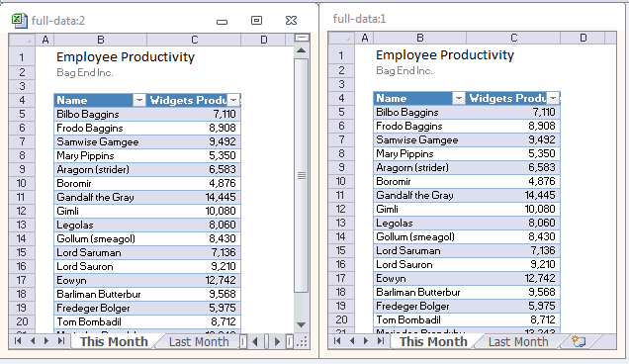The image size is (629, 364).
Task: Click horizontal scroll left arrow in full-data:2
Action: click(x=255, y=341)
